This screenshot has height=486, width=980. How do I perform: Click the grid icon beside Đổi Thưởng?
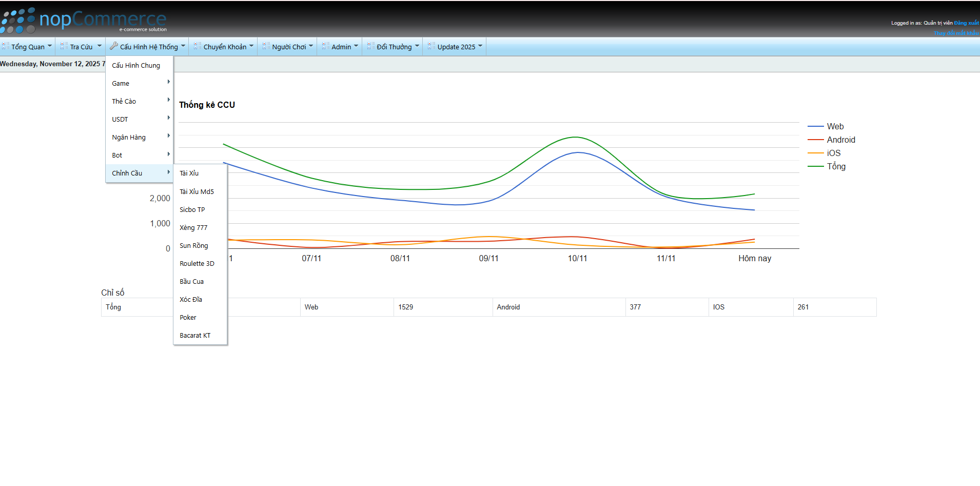pos(371,46)
